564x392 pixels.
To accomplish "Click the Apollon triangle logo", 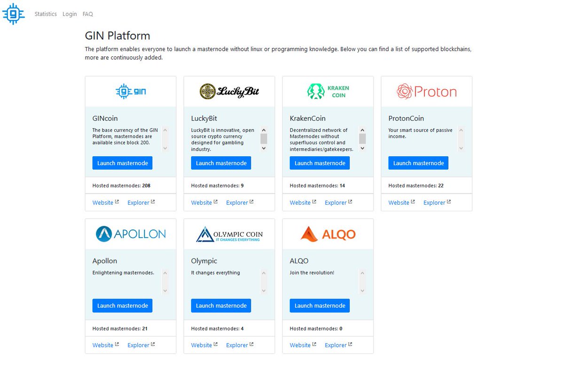I will click(x=130, y=234).
